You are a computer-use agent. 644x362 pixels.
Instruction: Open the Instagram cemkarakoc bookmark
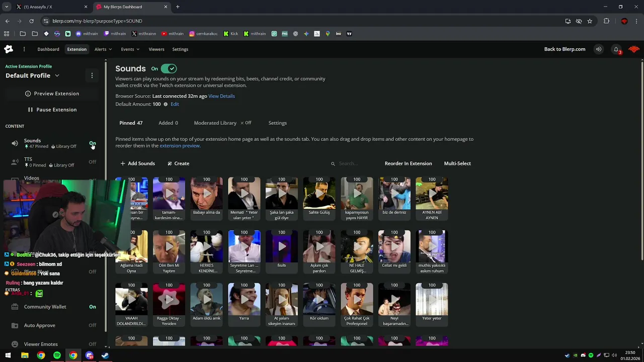coord(204,34)
